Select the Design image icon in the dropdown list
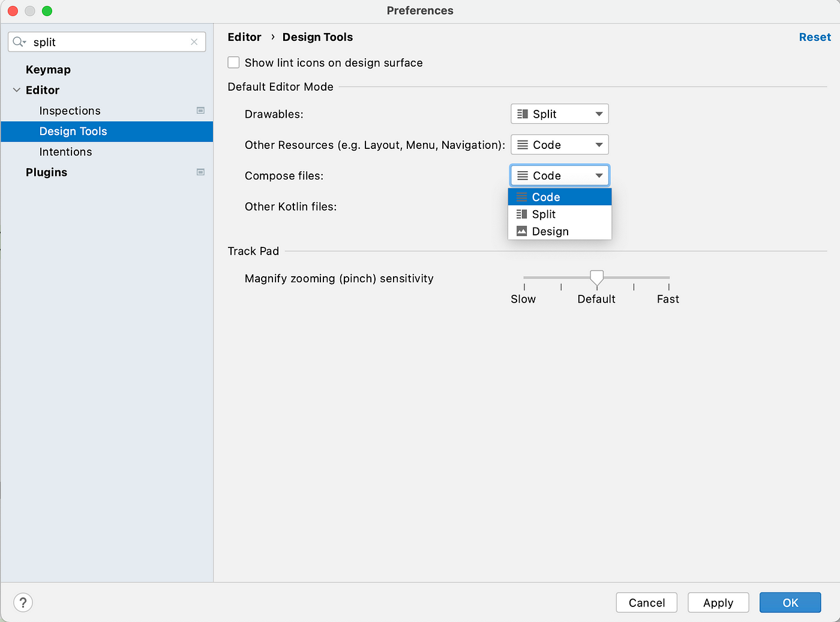This screenshot has height=622, width=840. tap(521, 231)
